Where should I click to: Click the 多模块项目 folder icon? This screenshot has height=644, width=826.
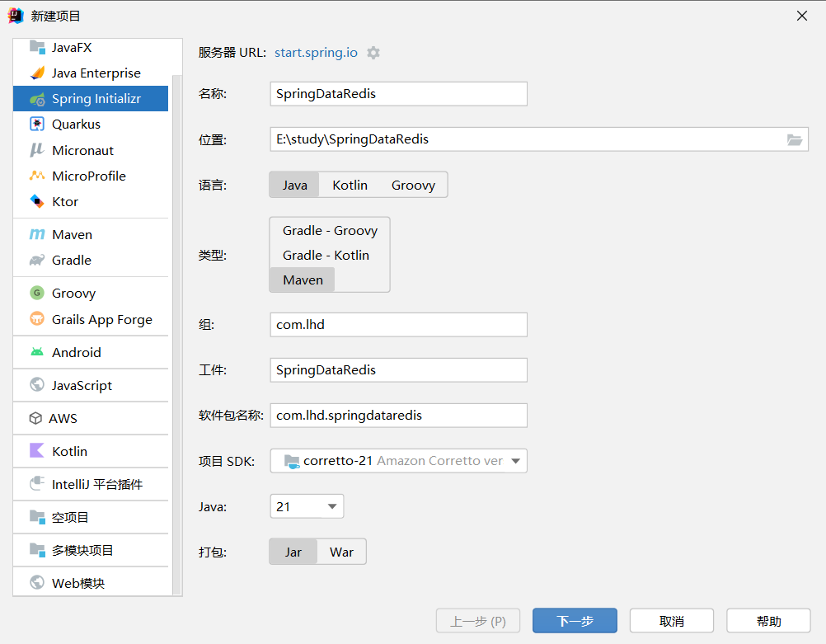[x=37, y=550]
